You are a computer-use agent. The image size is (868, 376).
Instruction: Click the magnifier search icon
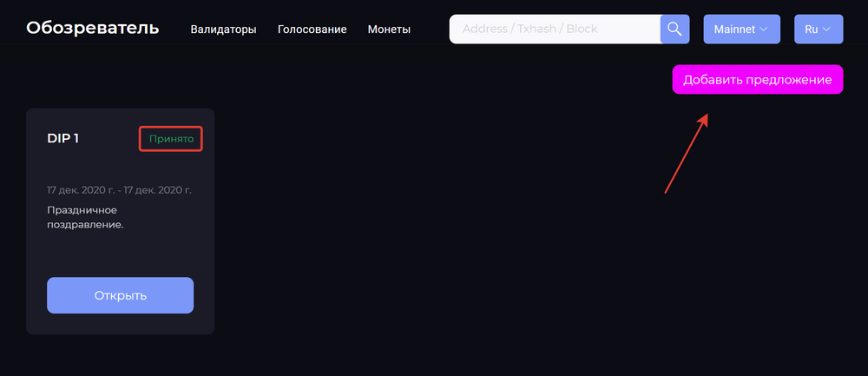[x=674, y=29]
